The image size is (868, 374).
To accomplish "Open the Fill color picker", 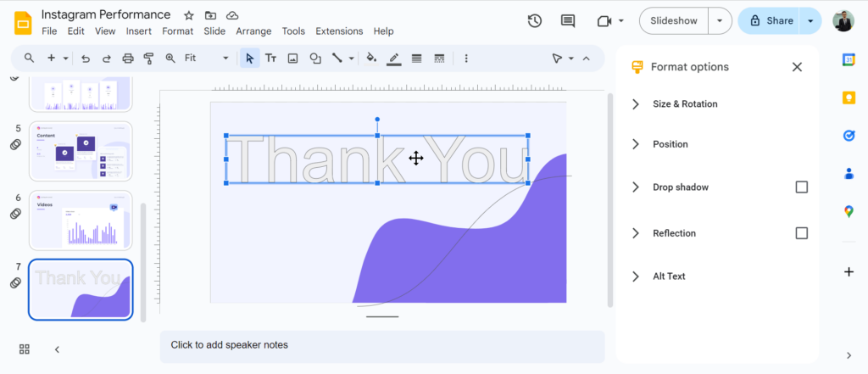I will tap(370, 59).
